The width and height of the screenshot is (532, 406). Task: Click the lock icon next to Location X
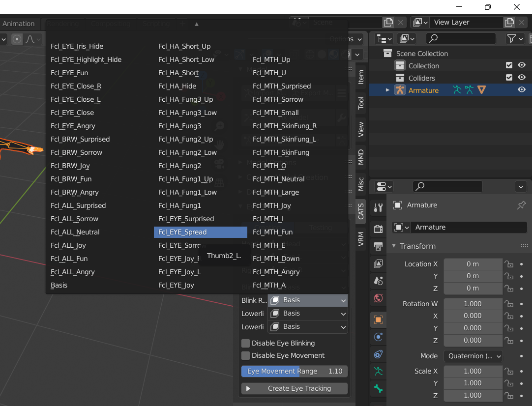[x=509, y=264]
